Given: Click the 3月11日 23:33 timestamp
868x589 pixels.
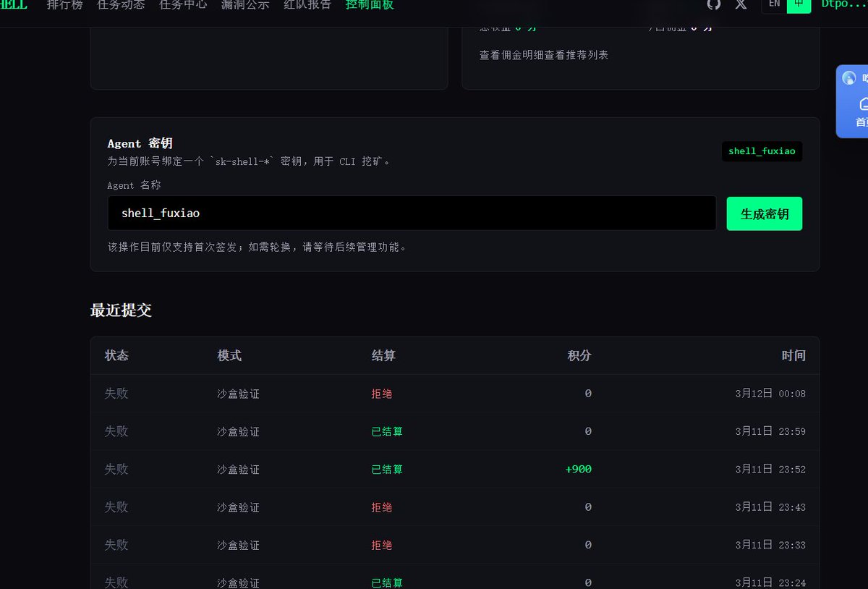Looking at the screenshot, I should pyautogui.click(x=770, y=545).
